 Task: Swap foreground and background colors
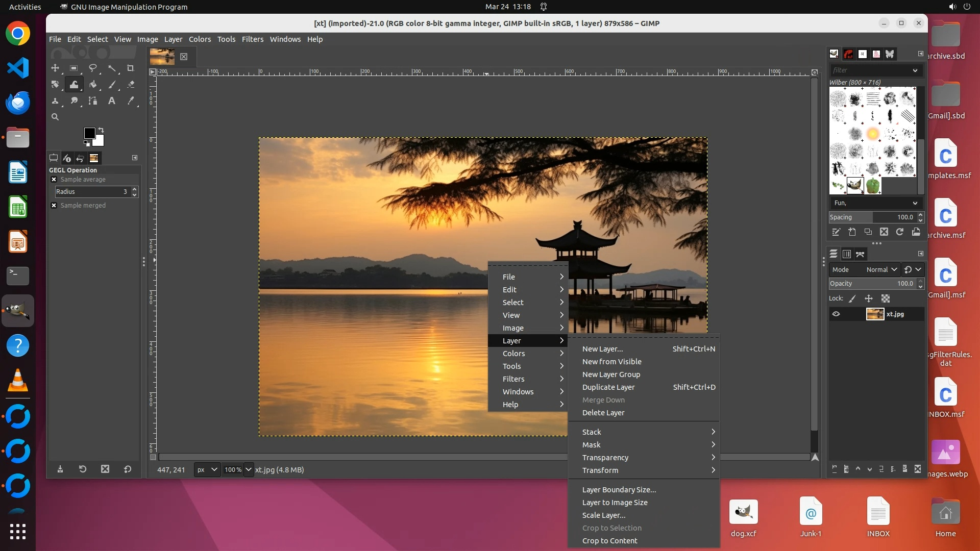click(101, 130)
